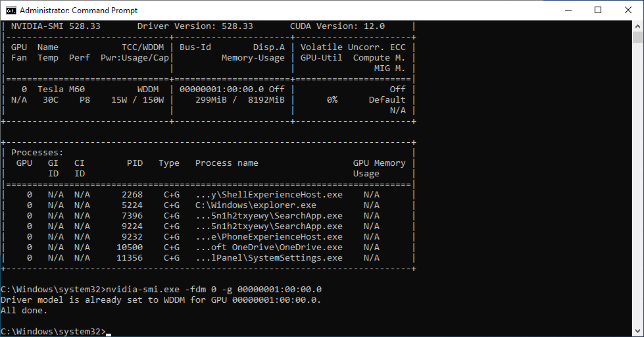Click the scrollbar down arrow
The image size is (644, 337).
coord(637,331)
